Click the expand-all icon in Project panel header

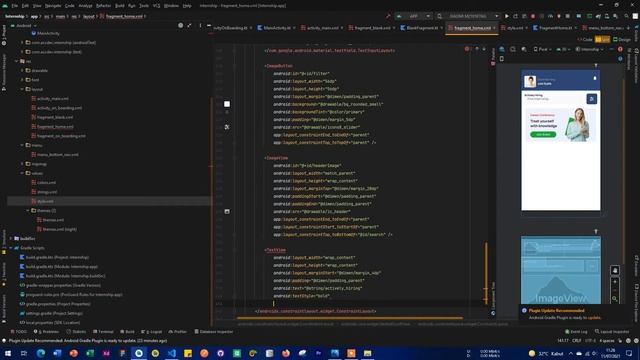(189, 25)
